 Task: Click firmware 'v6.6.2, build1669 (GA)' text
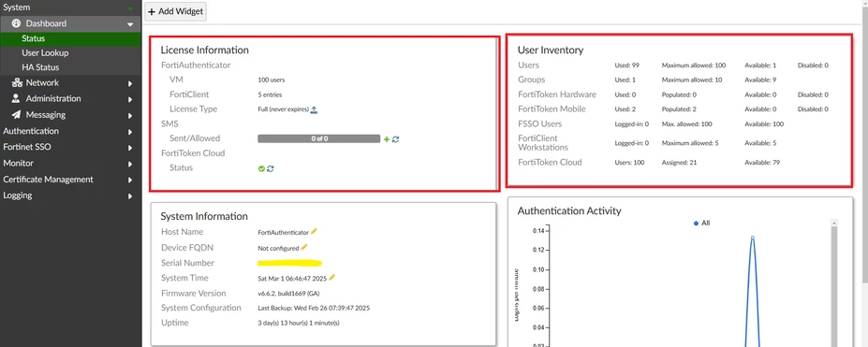click(289, 294)
